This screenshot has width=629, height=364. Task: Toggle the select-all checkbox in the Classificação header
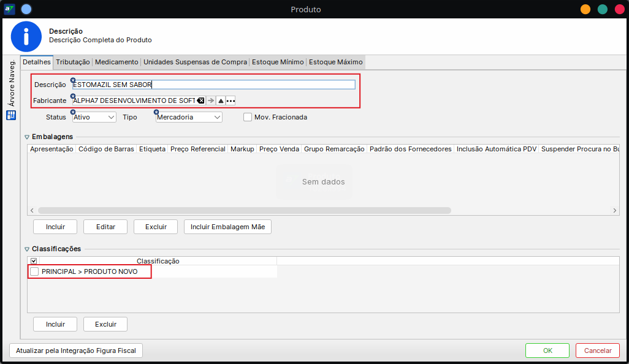[34, 261]
